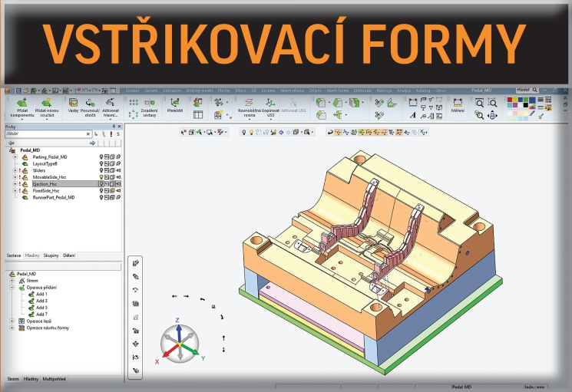The height and width of the screenshot is (392, 572).
Task: Toggle visibility bulb of LayoutTypeB
Action: (101, 163)
